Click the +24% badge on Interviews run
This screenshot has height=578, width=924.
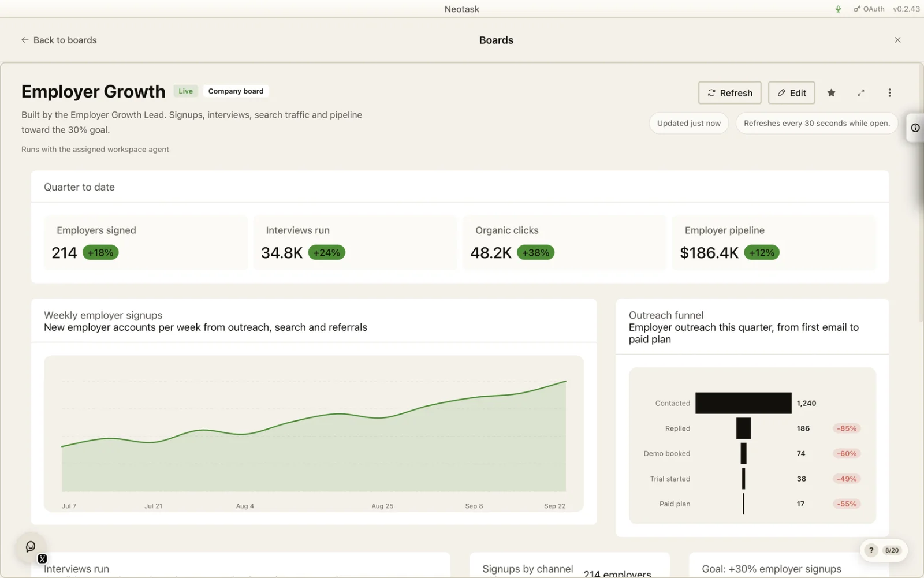(x=326, y=253)
